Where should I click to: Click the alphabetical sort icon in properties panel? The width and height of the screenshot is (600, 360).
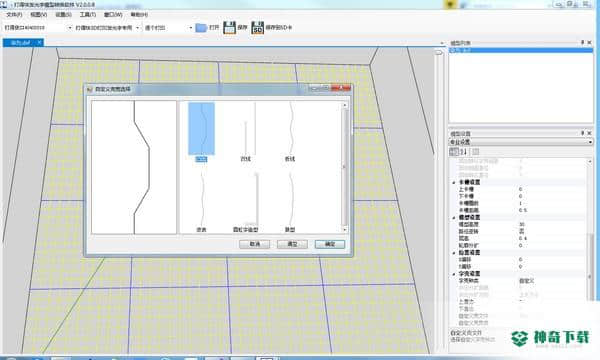point(463,152)
